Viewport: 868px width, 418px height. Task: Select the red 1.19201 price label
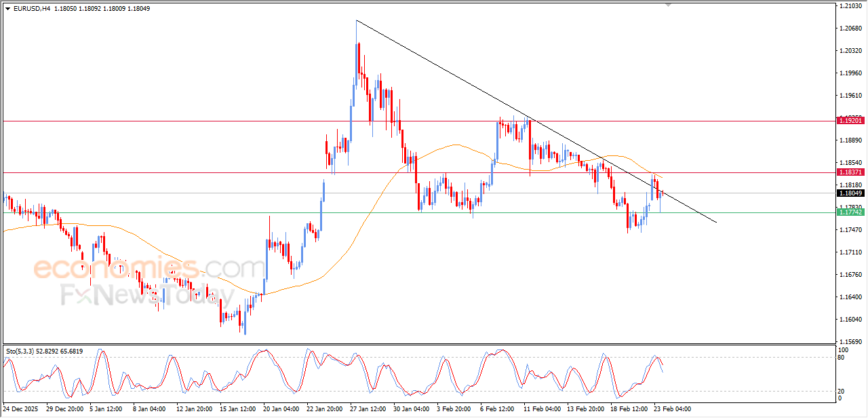tap(850, 120)
